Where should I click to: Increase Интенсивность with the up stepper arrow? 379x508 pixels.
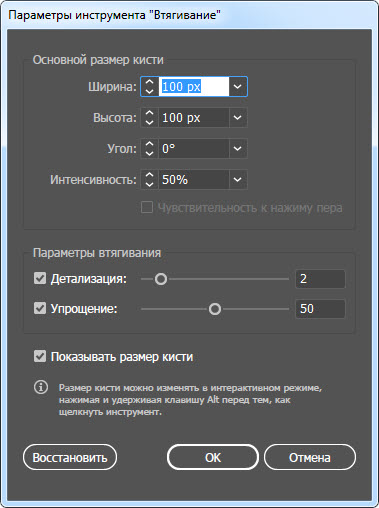tap(150, 175)
